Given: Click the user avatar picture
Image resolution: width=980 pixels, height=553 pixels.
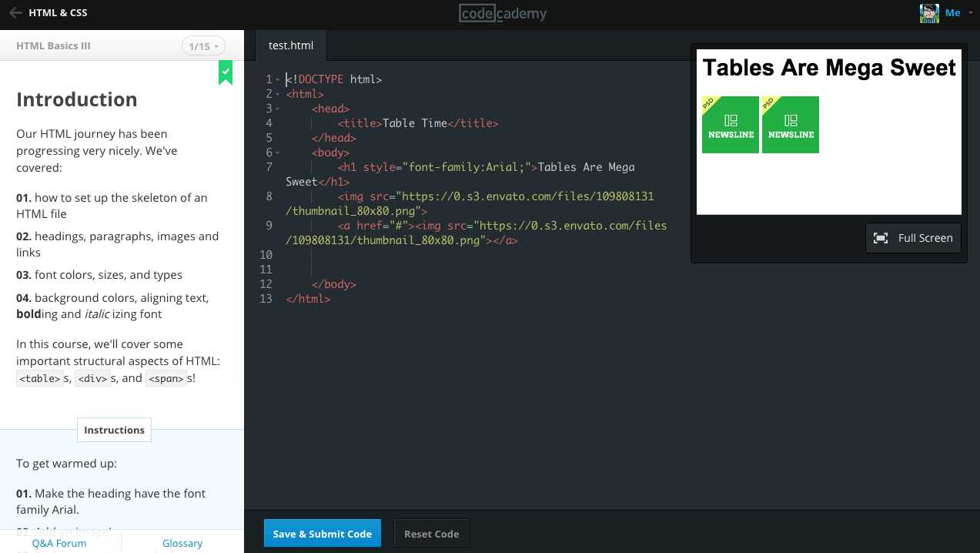Looking at the screenshot, I should coord(929,13).
